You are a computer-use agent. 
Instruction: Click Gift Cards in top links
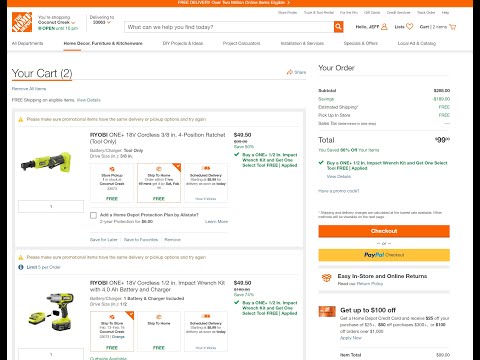pyautogui.click(x=372, y=12)
